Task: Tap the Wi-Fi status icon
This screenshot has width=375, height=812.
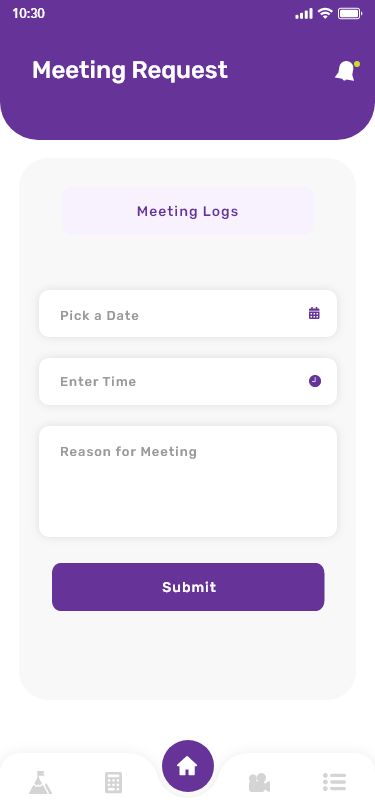Action: pos(325,13)
